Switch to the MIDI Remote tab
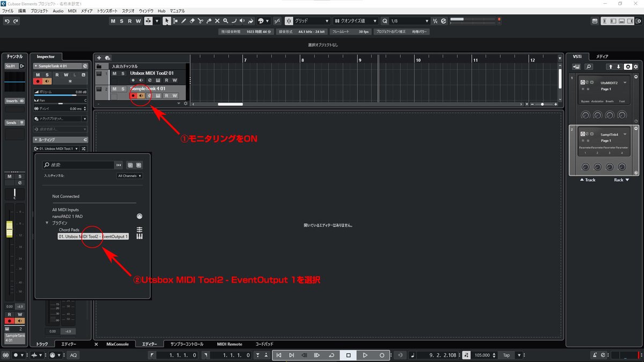Viewport: 644px width, 362px height. [x=229, y=344]
